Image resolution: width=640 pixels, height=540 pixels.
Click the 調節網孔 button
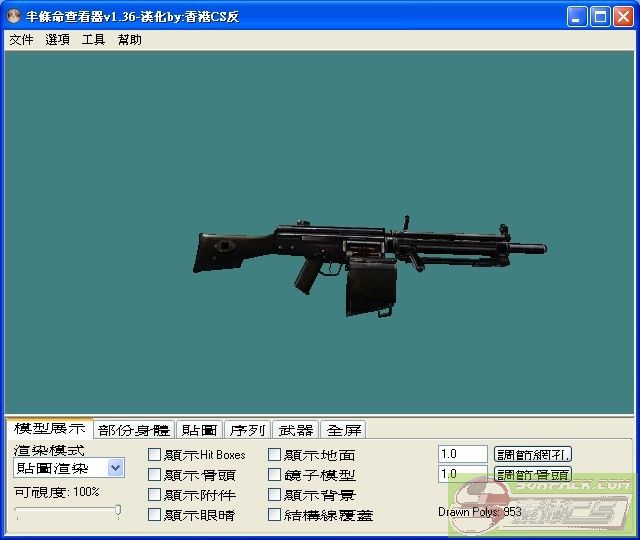pos(533,454)
